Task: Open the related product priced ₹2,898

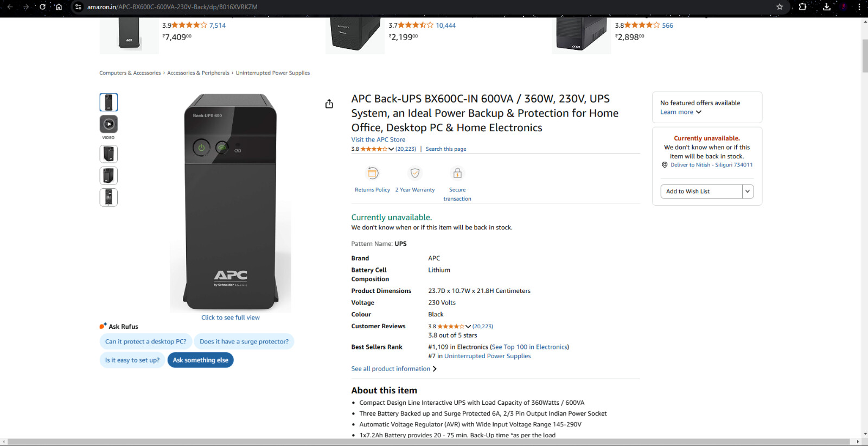Action: pyautogui.click(x=630, y=37)
